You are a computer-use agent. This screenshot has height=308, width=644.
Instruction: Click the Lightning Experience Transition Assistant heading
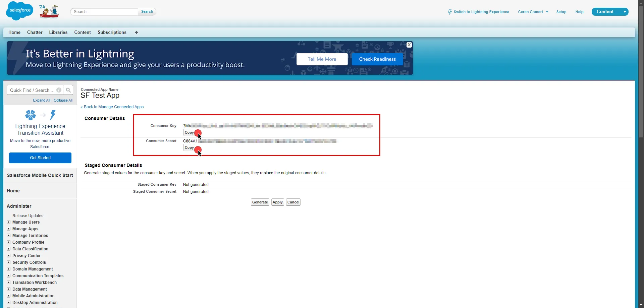tap(40, 129)
